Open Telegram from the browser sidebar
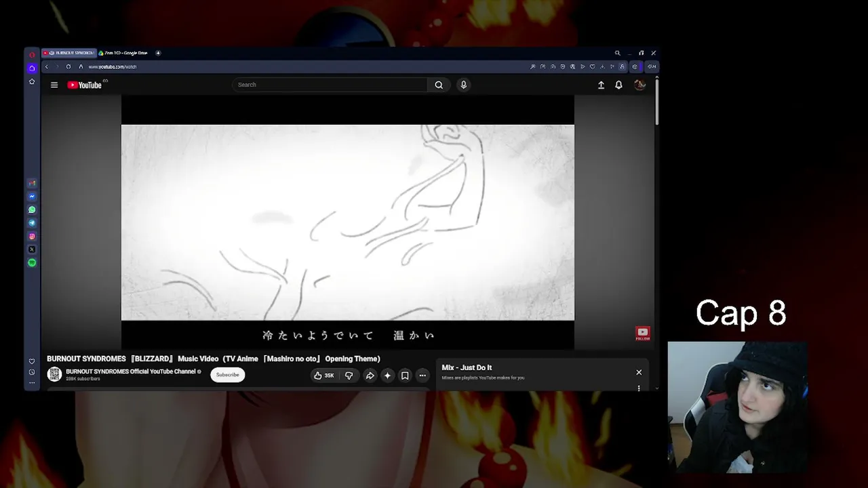868x488 pixels. coord(32,223)
